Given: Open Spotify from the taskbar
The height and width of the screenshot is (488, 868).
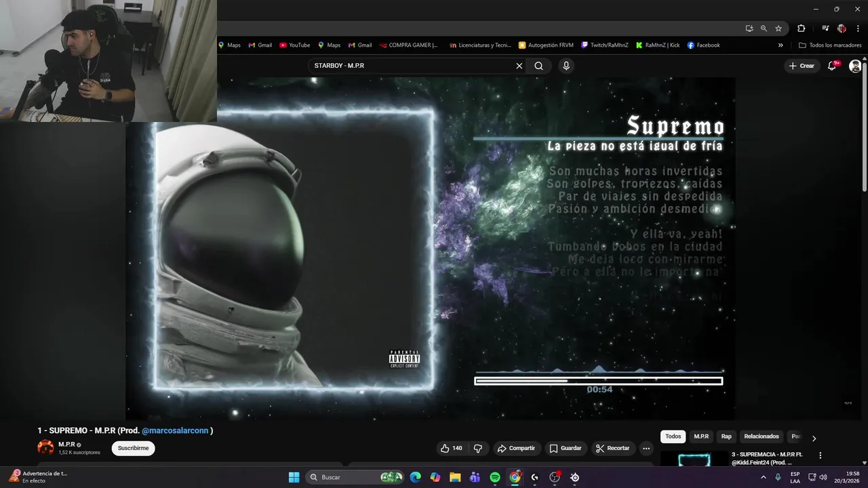Looking at the screenshot, I should [495, 477].
